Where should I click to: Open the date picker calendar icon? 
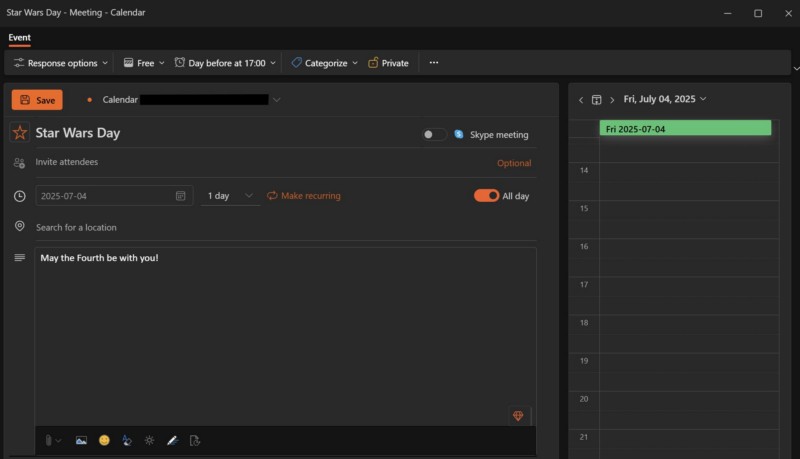pos(181,196)
